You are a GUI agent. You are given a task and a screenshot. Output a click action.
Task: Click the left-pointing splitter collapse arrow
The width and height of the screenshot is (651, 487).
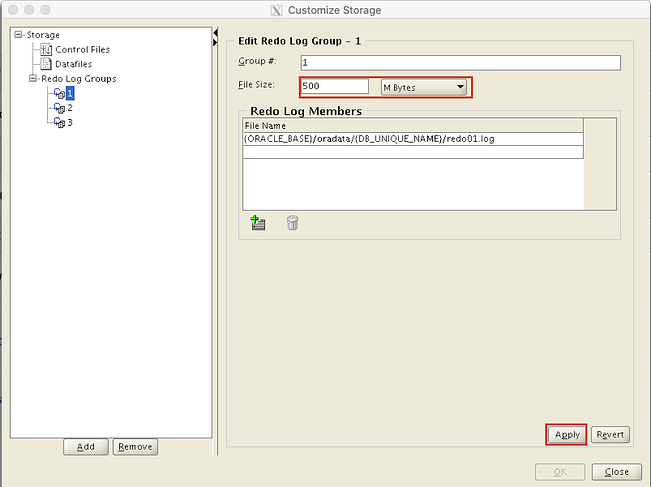coord(215,33)
